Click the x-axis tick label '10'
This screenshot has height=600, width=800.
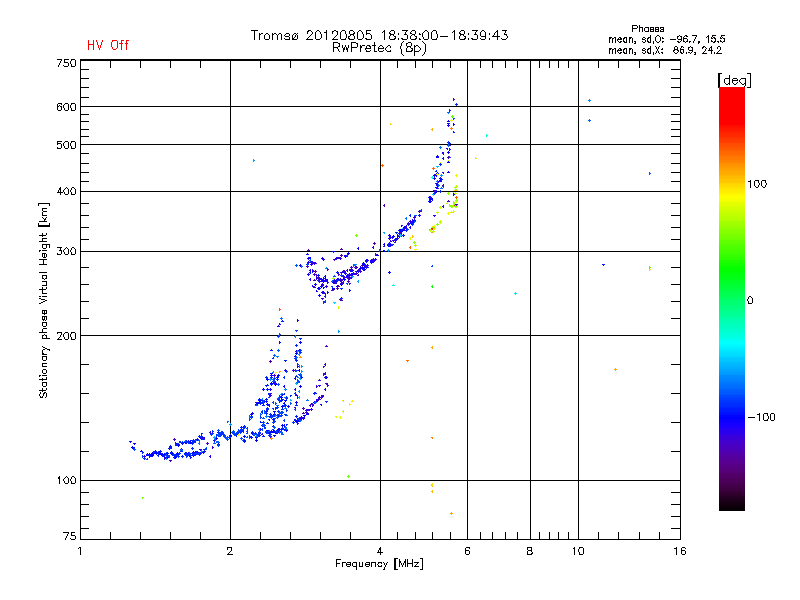pyautogui.click(x=578, y=551)
